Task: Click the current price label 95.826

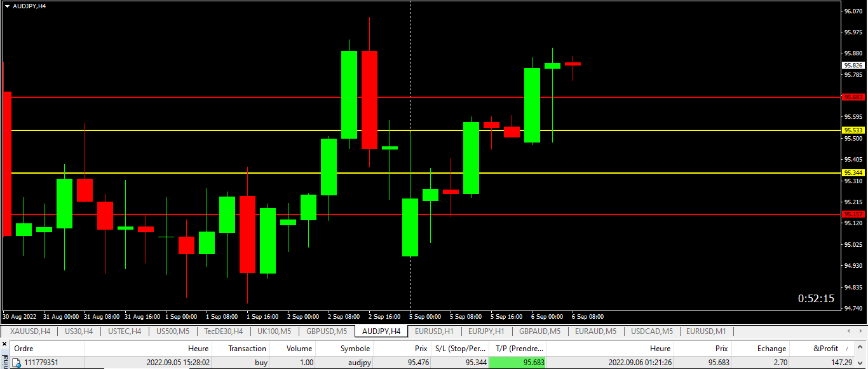Action: [853, 66]
